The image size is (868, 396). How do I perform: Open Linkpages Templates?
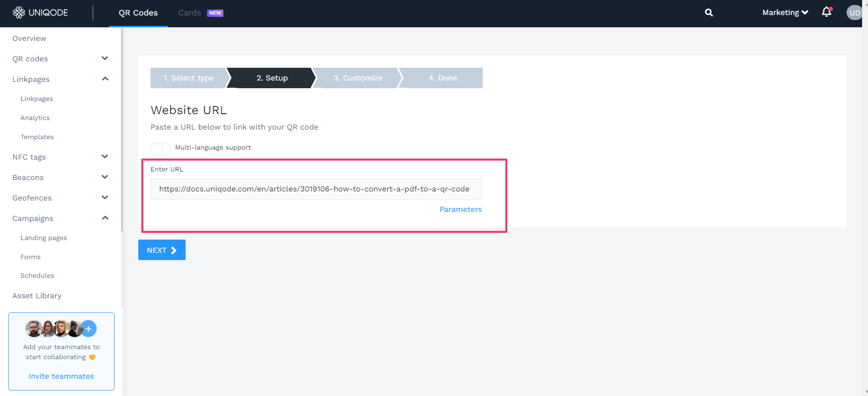click(37, 137)
